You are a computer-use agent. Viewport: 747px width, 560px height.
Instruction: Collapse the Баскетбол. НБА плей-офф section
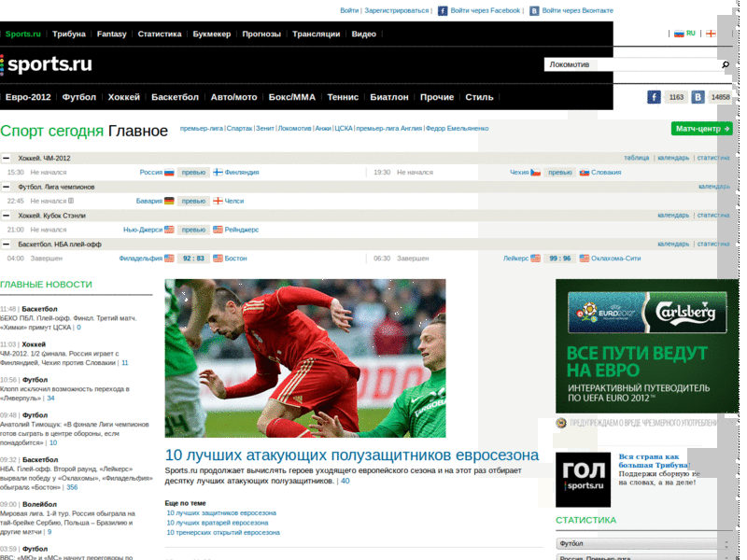coord(7,244)
